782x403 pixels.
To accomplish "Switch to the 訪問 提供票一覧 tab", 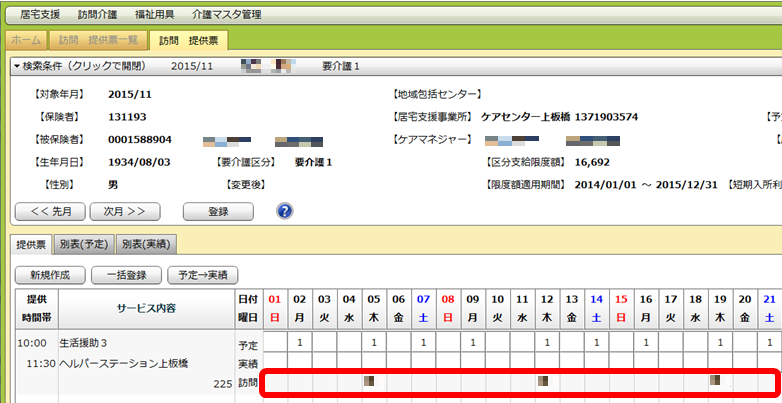I will click(x=96, y=40).
